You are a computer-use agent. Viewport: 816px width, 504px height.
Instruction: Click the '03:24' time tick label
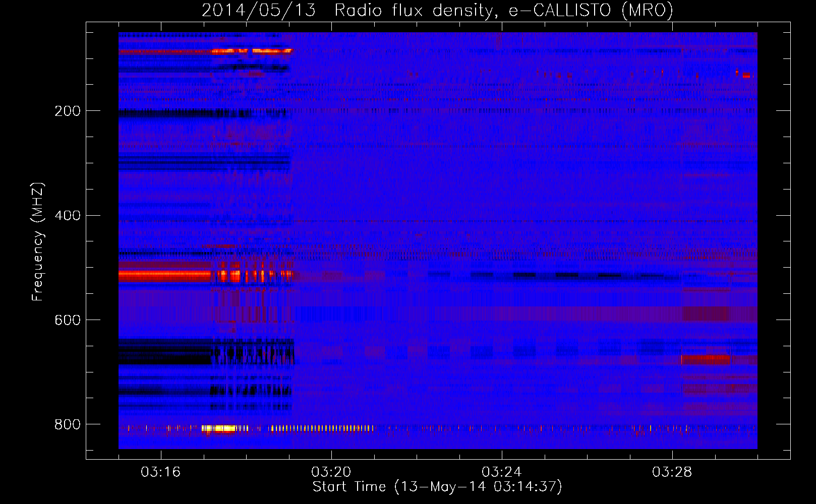502,472
